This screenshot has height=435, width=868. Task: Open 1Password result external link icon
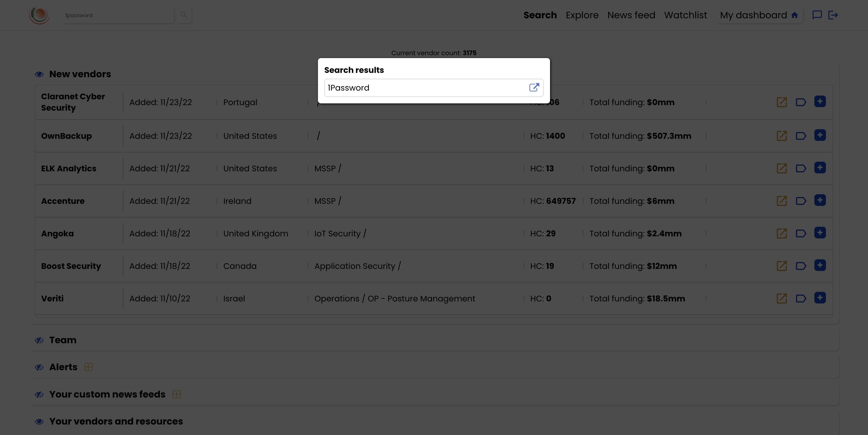534,88
